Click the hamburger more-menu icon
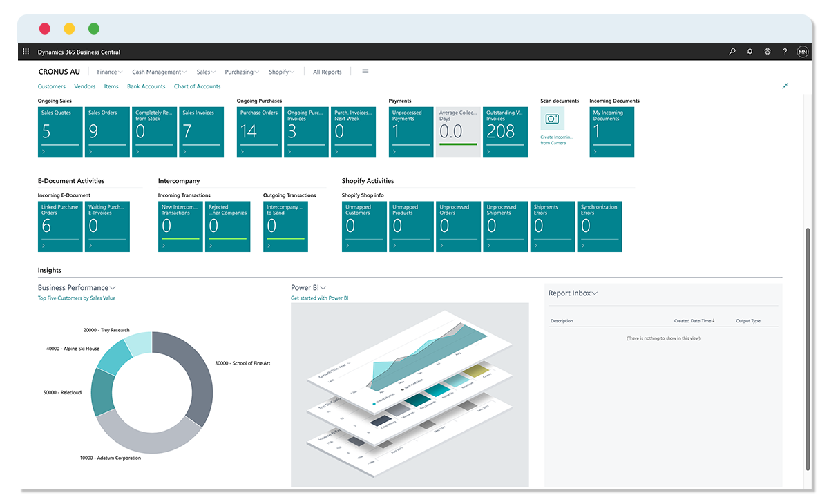The width and height of the screenshot is (829, 504). tap(365, 72)
